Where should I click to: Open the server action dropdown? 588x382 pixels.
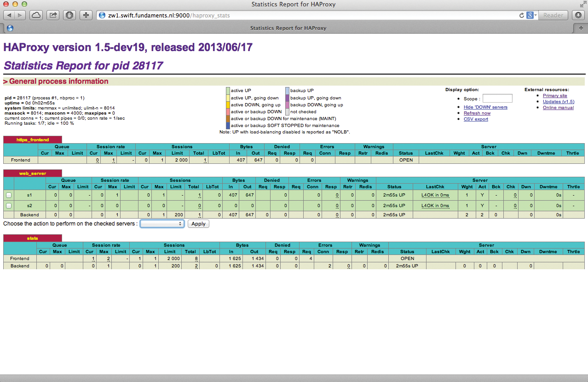point(162,224)
